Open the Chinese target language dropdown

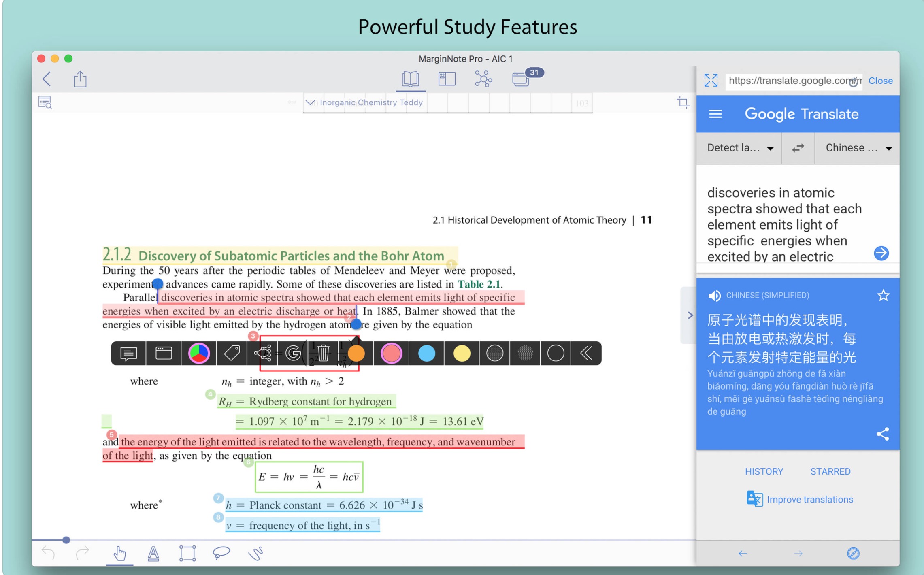click(x=858, y=148)
